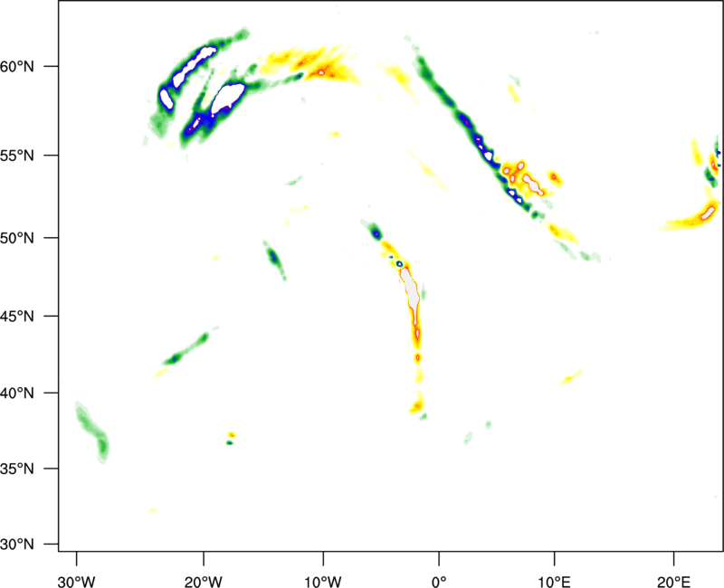Click the 20°E longitude label

(x=674, y=579)
